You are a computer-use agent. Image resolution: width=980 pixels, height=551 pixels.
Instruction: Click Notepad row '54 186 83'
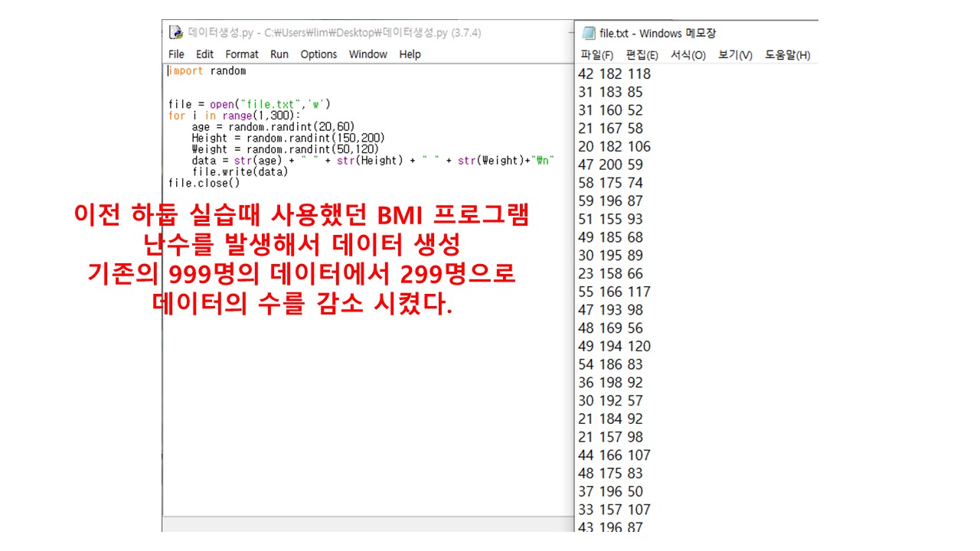tap(610, 364)
